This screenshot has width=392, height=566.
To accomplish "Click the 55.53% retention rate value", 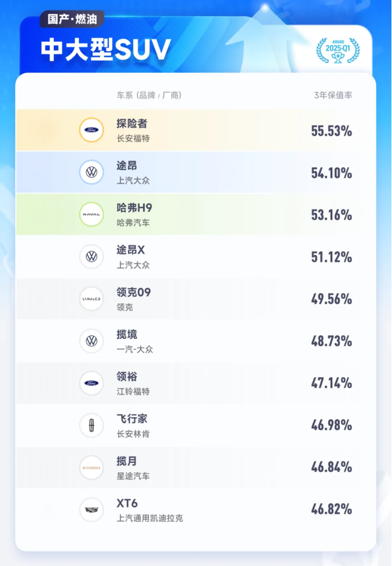I will tap(331, 131).
